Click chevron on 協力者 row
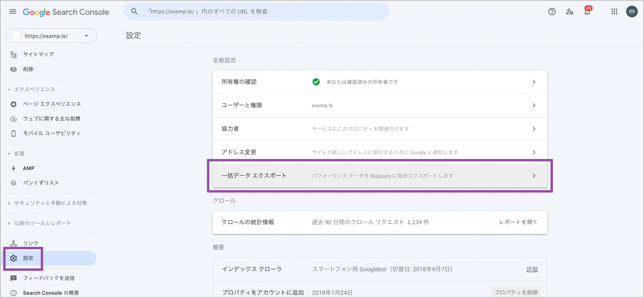Image resolution: width=644 pixels, height=298 pixels. click(534, 129)
